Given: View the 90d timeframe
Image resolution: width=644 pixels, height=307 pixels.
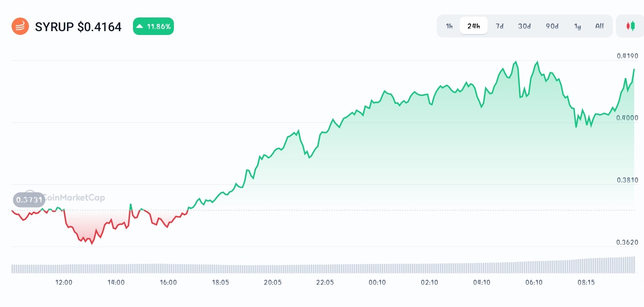Looking at the screenshot, I should point(552,26).
